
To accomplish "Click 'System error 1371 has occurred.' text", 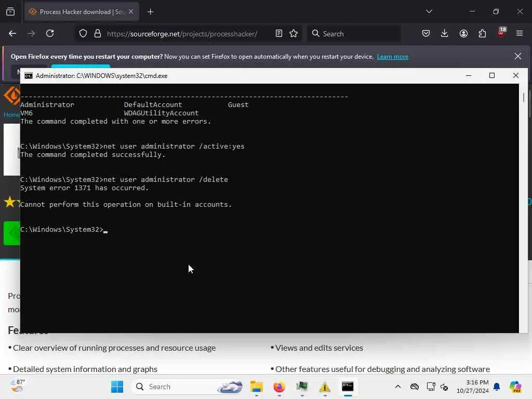I will point(85,188).
